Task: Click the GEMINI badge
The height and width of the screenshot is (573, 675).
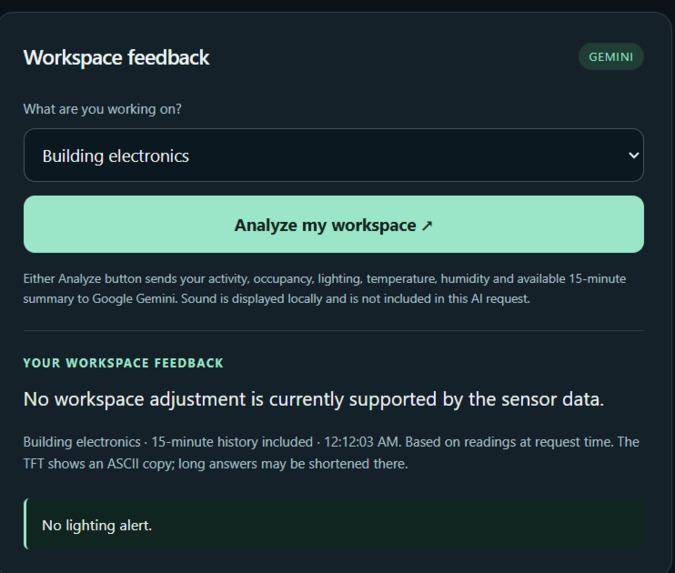Action: point(611,57)
